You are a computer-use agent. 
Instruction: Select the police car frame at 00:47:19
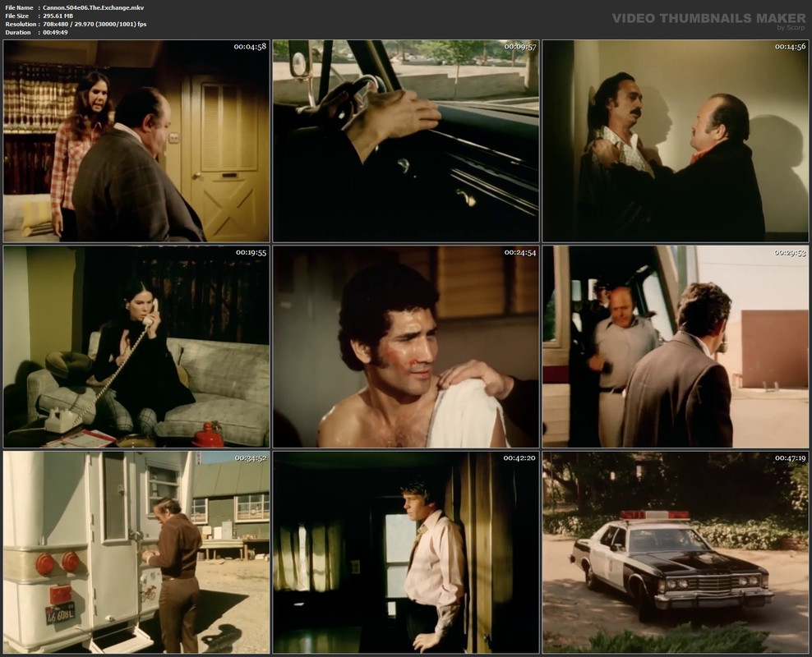676,552
